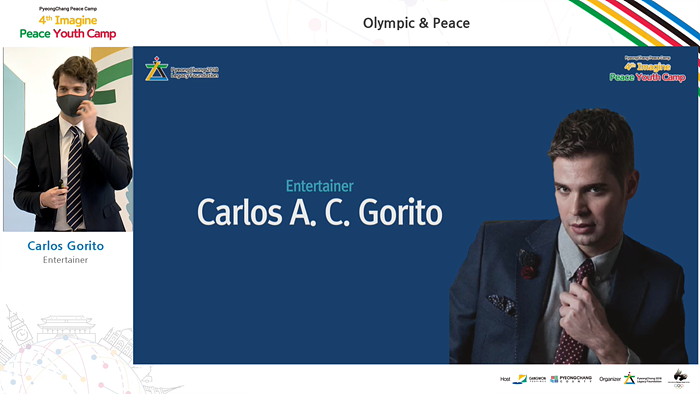This screenshot has width=700, height=394.
Task: Click the Gangwon Province host logo in footer
Action: click(x=529, y=379)
